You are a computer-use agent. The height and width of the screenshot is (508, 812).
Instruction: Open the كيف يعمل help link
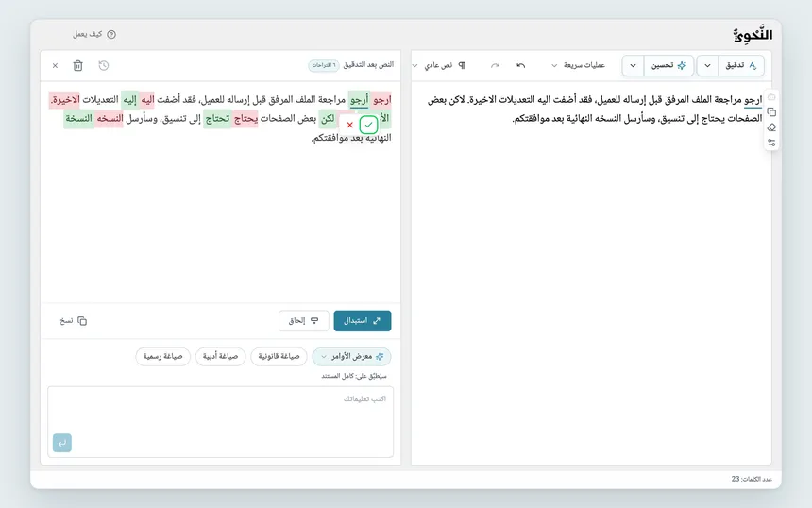pyautogui.click(x=94, y=34)
